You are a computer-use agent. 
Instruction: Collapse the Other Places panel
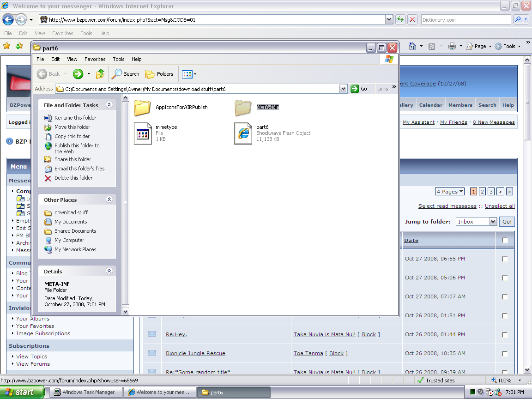click(109, 199)
